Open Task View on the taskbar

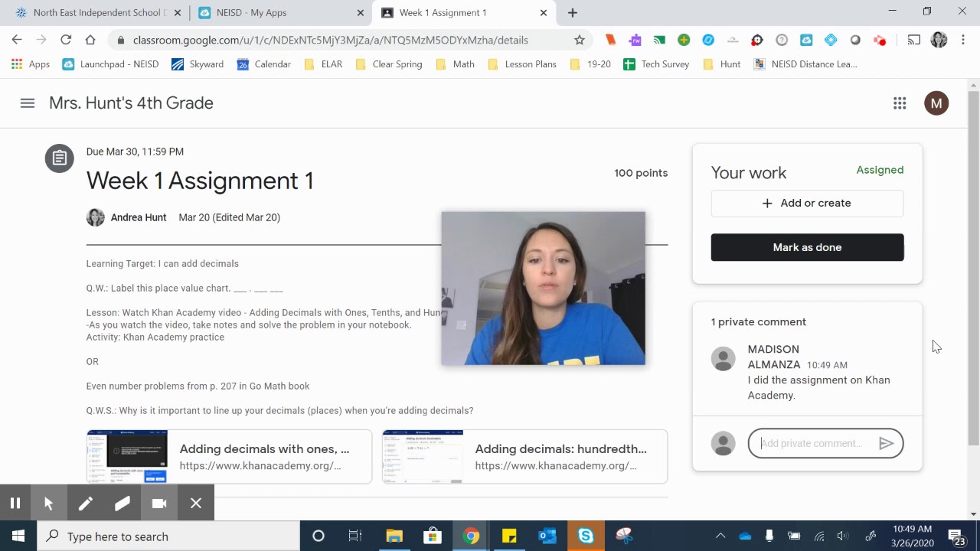click(x=355, y=536)
